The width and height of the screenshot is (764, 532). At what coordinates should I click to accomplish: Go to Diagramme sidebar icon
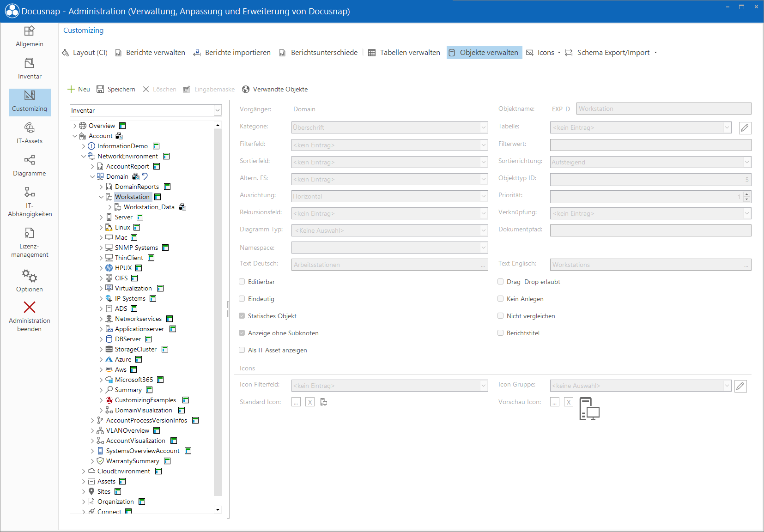[x=30, y=160]
